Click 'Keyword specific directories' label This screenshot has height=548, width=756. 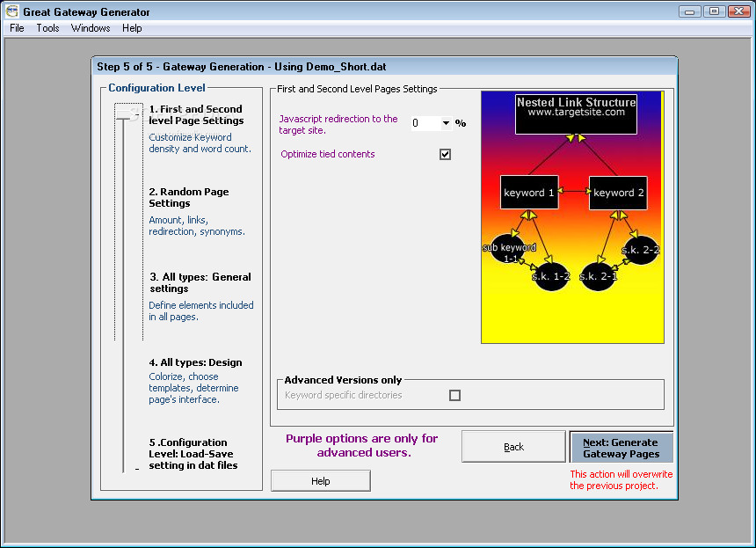(x=344, y=395)
